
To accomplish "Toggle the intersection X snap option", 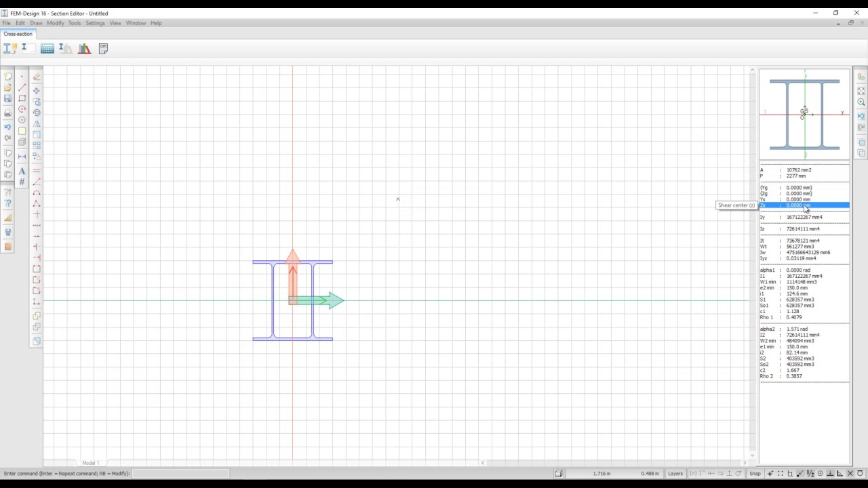I will [x=850, y=473].
